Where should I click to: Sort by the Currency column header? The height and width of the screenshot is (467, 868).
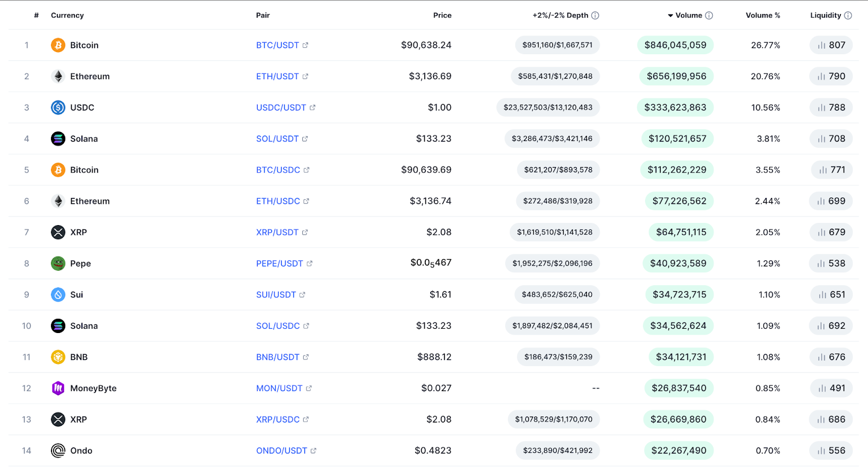(67, 15)
